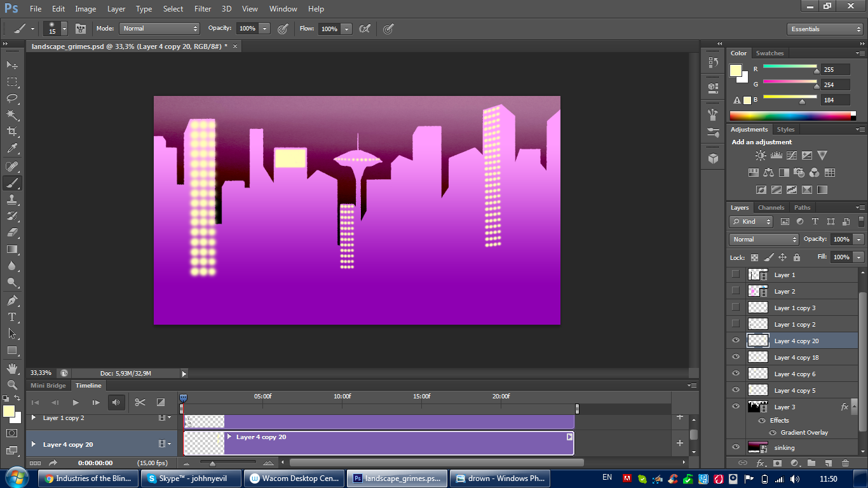
Task: Click the timeline playhead marker
Action: point(183,398)
